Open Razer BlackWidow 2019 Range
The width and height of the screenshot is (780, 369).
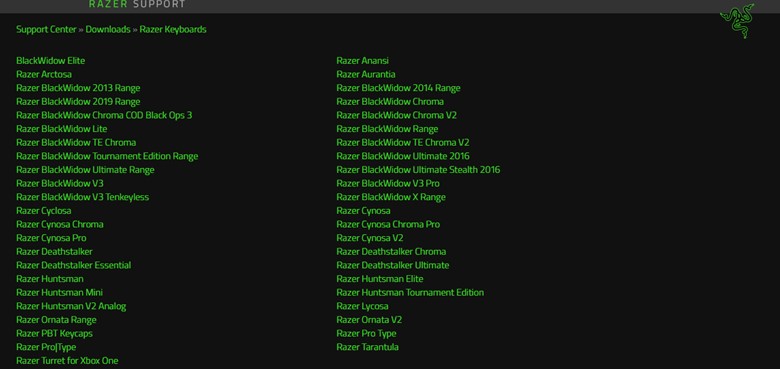(x=78, y=102)
